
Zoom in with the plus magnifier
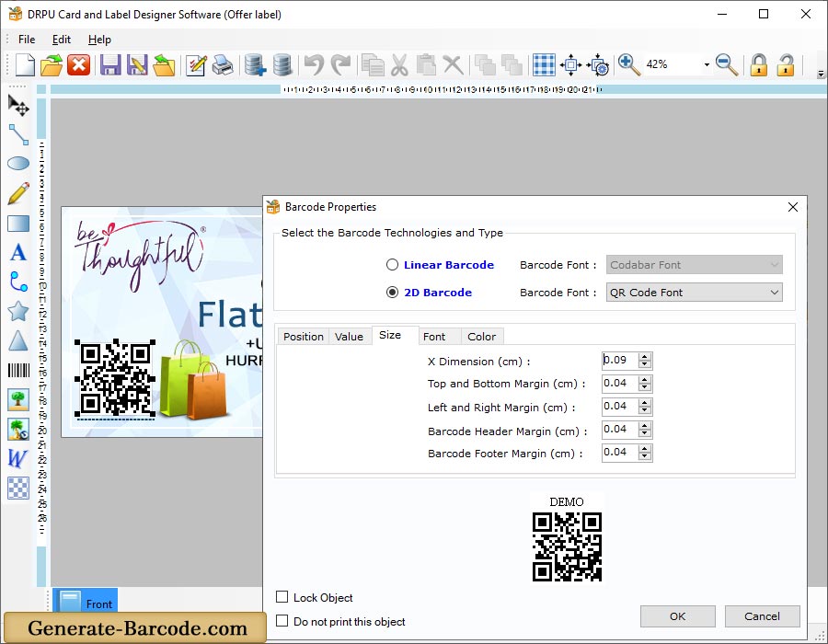(629, 65)
